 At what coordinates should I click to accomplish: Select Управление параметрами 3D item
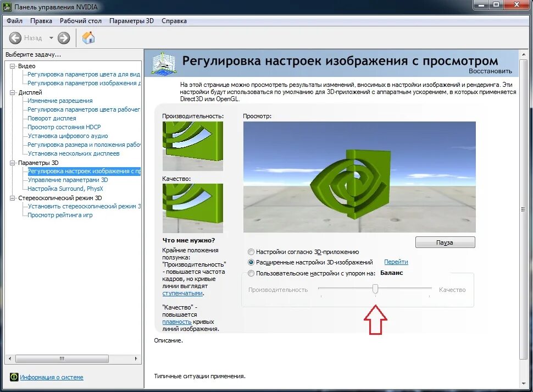coord(68,180)
